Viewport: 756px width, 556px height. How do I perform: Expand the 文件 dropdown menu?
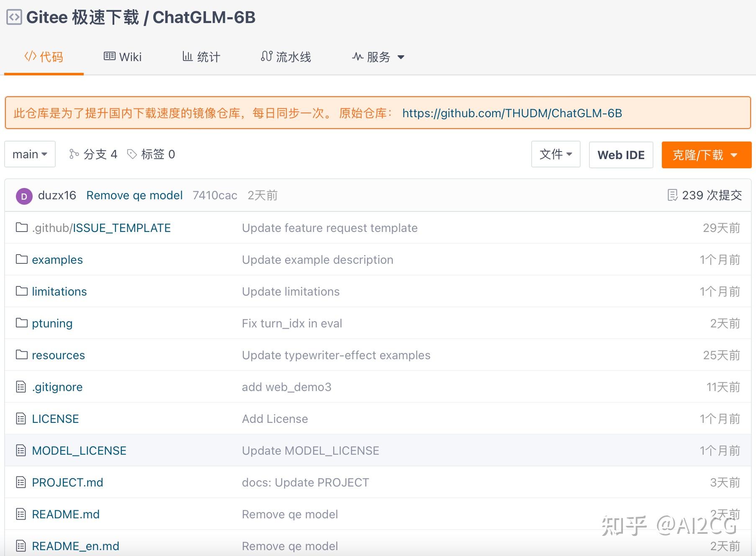tap(555, 154)
